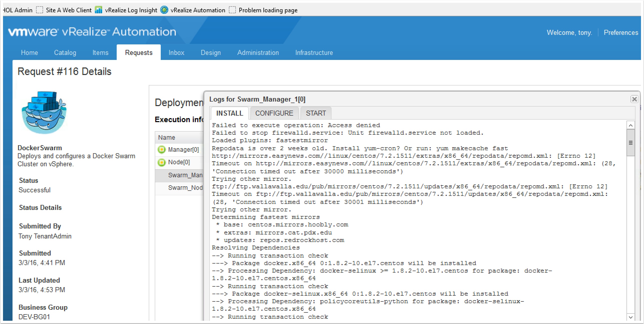Click the '3/3/16, 4:41 PM' submitted value
Image resolution: width=644 pixels, height=324 pixels.
pyautogui.click(x=42, y=263)
